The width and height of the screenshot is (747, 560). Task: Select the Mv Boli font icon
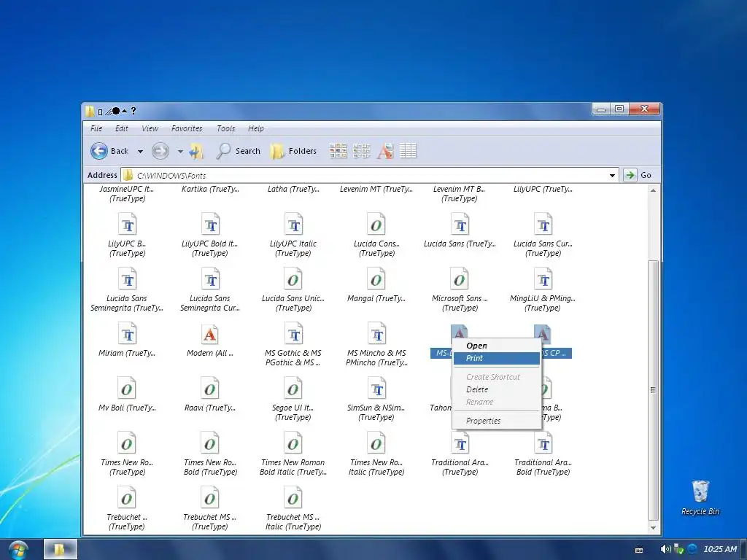click(127, 388)
